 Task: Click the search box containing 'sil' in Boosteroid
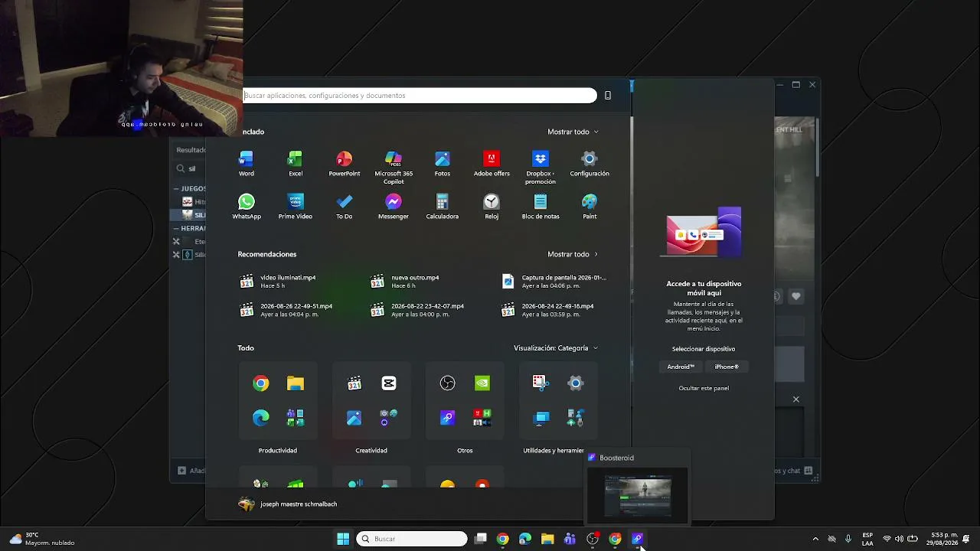tap(191, 168)
